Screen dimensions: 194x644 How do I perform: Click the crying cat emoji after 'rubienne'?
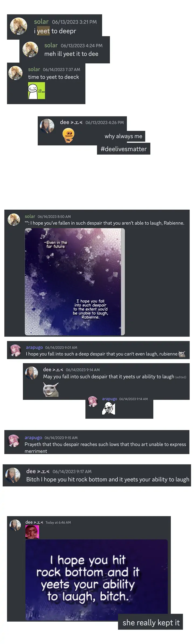(x=182, y=354)
